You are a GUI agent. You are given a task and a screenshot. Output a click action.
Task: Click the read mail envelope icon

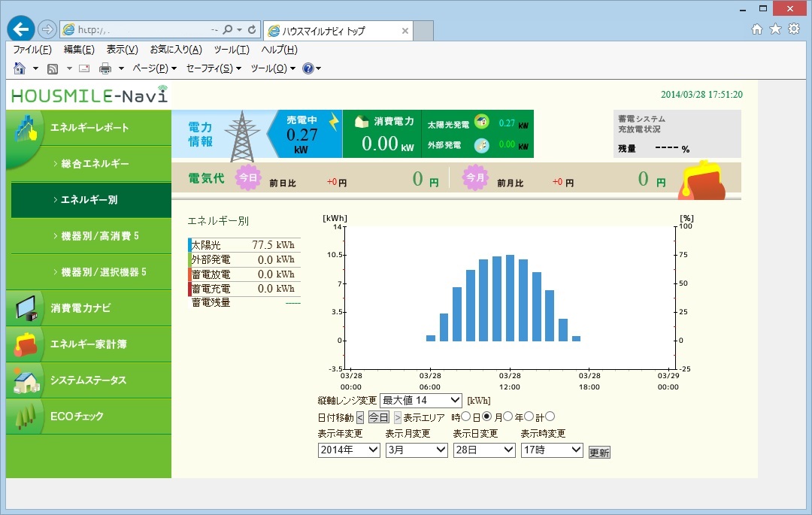click(x=84, y=68)
